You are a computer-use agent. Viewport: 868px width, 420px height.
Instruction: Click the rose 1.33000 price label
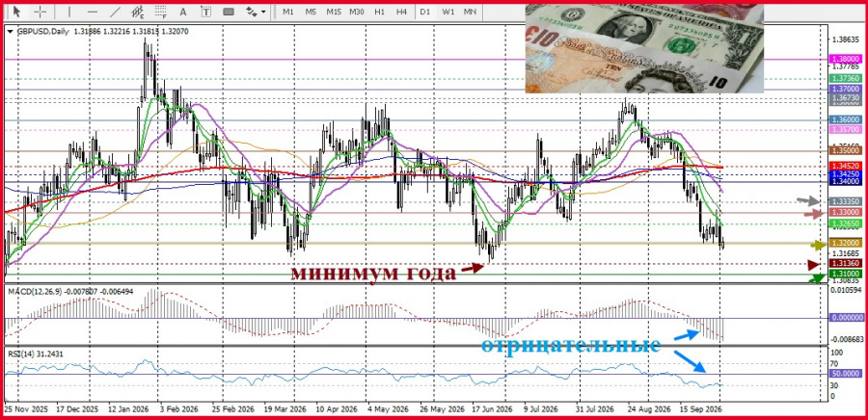coord(846,212)
